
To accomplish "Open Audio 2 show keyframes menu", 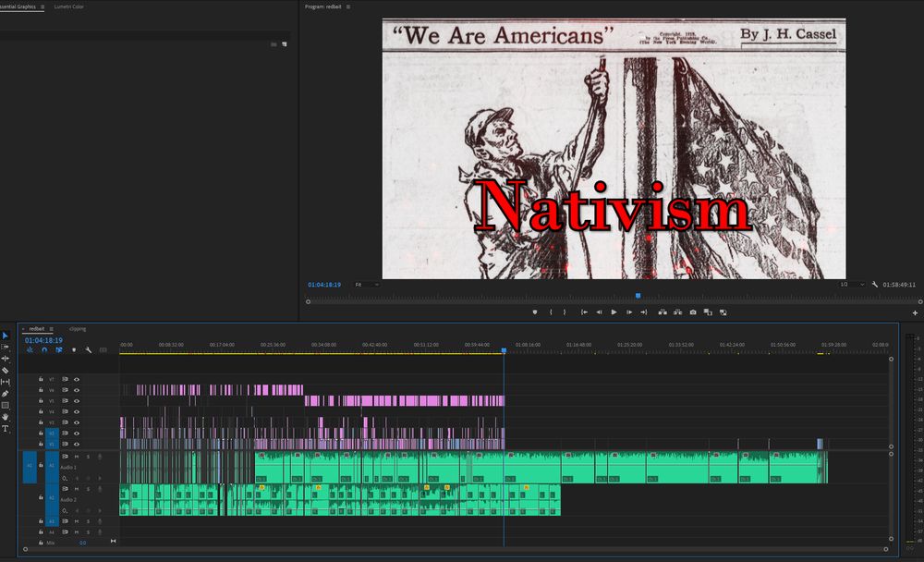I will pyautogui.click(x=65, y=510).
